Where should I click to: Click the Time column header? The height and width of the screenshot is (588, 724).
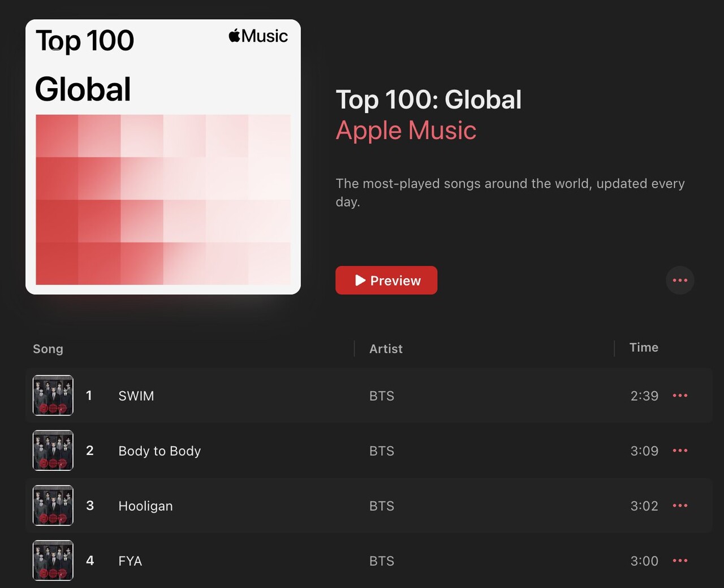click(644, 348)
